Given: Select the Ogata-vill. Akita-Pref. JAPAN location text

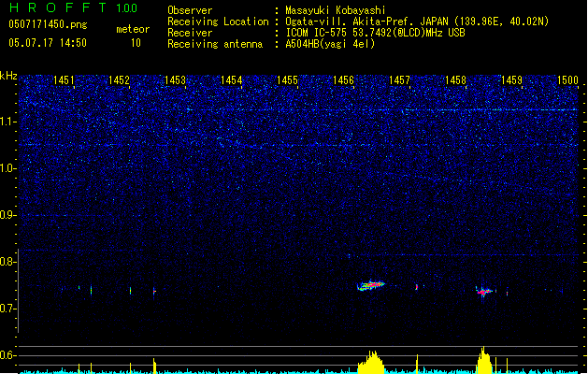Looking at the screenshot, I should [417, 22].
